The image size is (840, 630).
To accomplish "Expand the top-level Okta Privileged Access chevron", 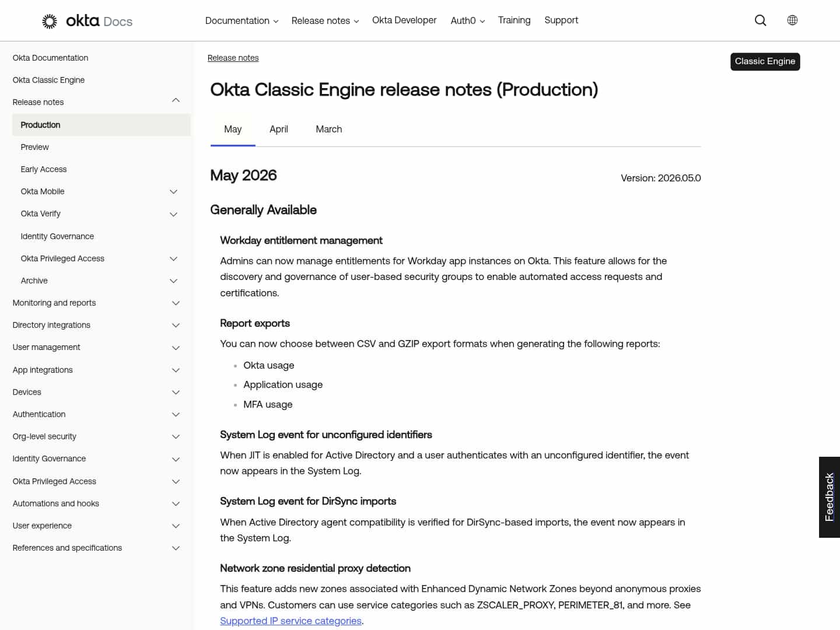I will pos(176,482).
